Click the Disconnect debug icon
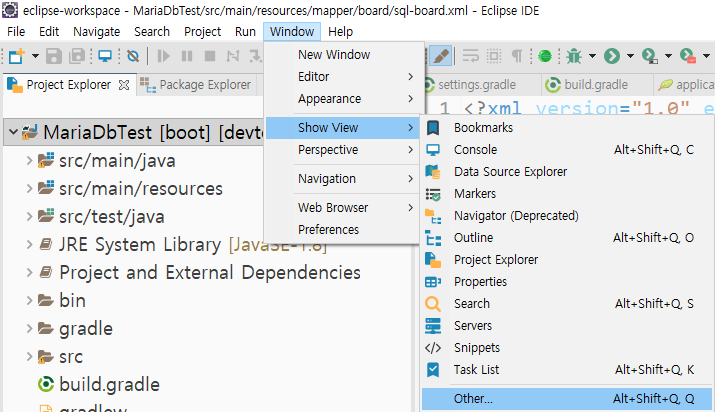715x412 pixels. coord(233,57)
